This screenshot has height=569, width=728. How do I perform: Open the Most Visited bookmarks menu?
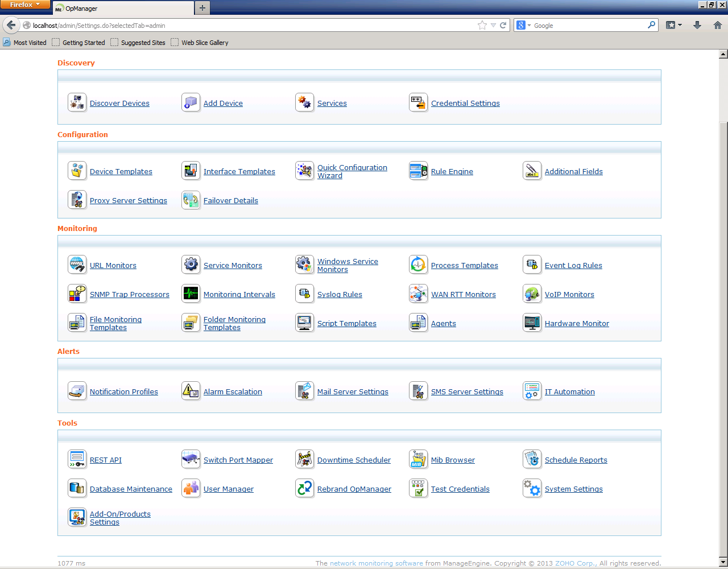[x=24, y=43]
